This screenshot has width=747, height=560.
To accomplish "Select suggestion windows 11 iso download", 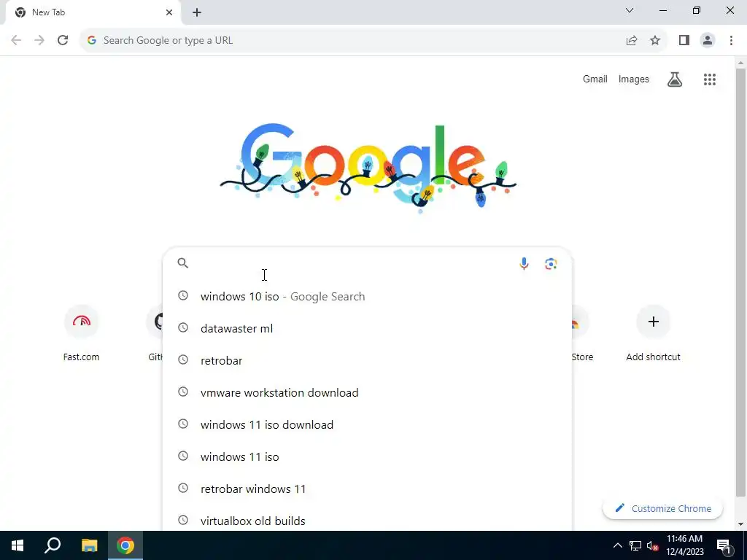I will coord(367,425).
